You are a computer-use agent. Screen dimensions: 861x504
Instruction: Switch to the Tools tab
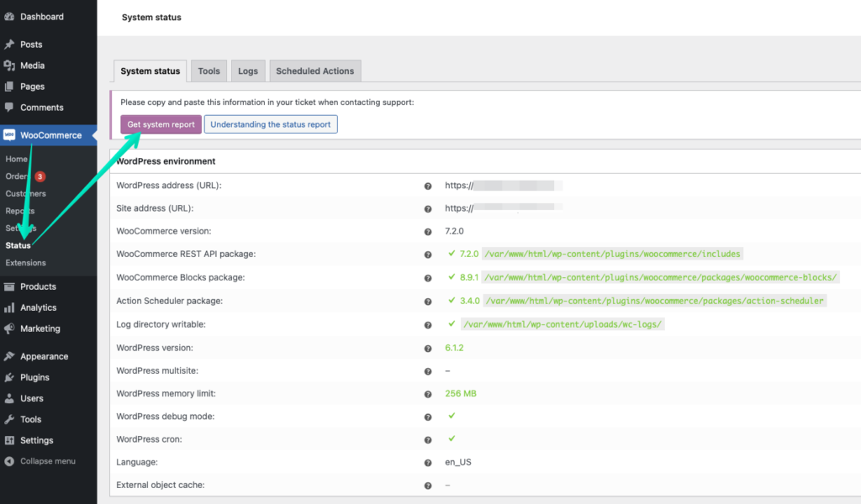click(x=209, y=71)
